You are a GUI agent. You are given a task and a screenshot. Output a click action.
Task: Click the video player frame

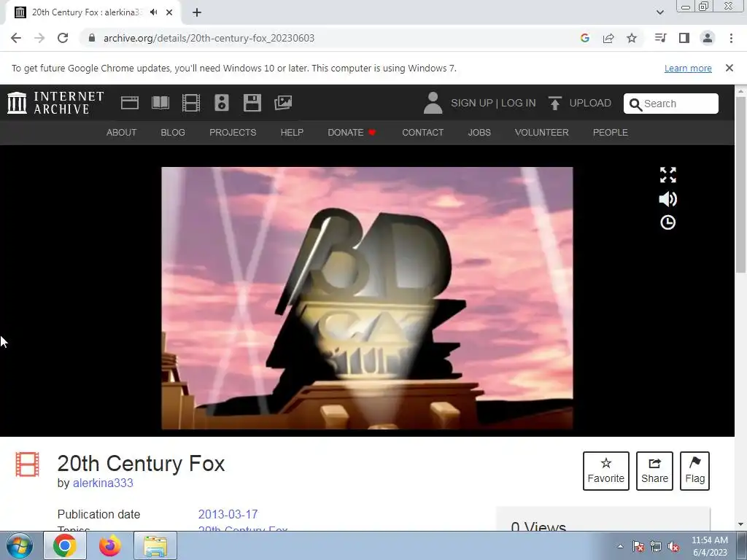(367, 298)
